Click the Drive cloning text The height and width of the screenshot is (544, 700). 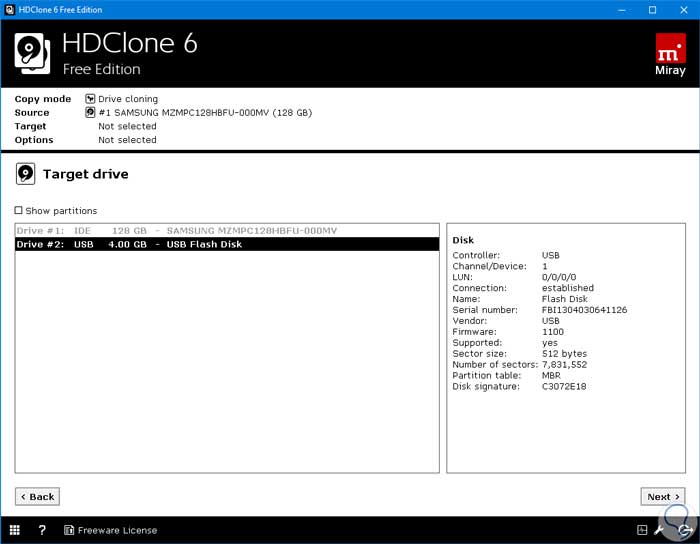(x=128, y=99)
